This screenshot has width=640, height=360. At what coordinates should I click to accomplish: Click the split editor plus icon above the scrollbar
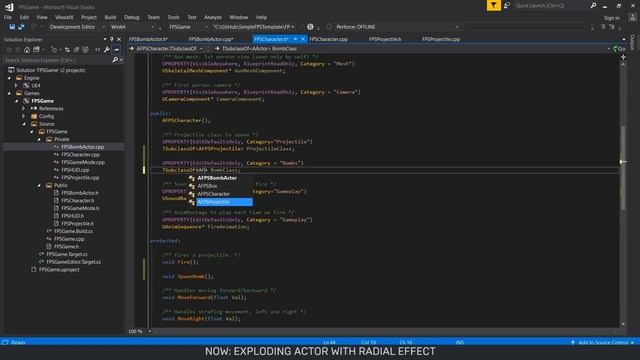[x=623, y=57]
